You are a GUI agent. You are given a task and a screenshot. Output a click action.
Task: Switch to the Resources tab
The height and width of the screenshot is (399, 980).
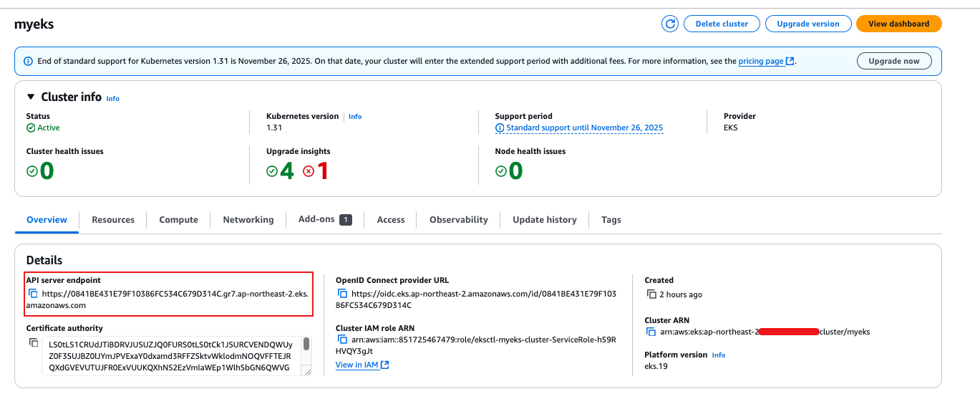tap(113, 220)
